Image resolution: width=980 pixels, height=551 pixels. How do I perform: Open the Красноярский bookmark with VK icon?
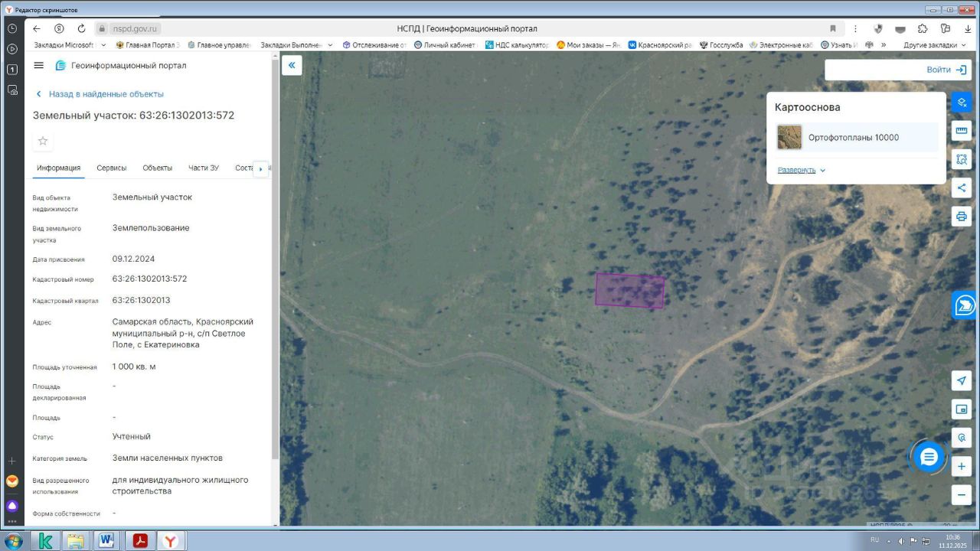[x=660, y=45]
